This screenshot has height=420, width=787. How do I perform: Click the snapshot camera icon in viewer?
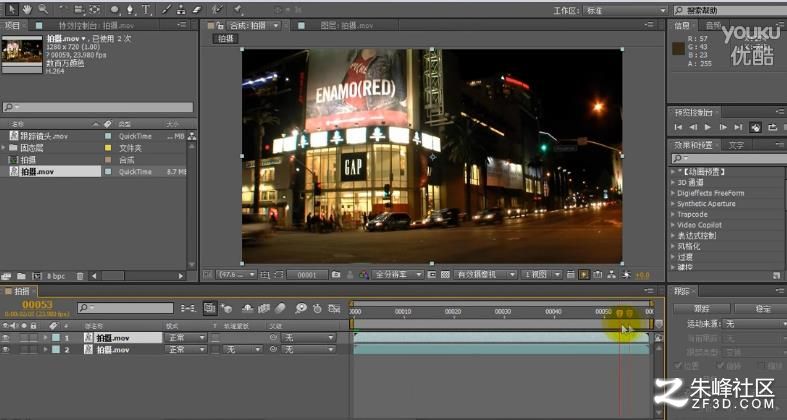(336, 274)
